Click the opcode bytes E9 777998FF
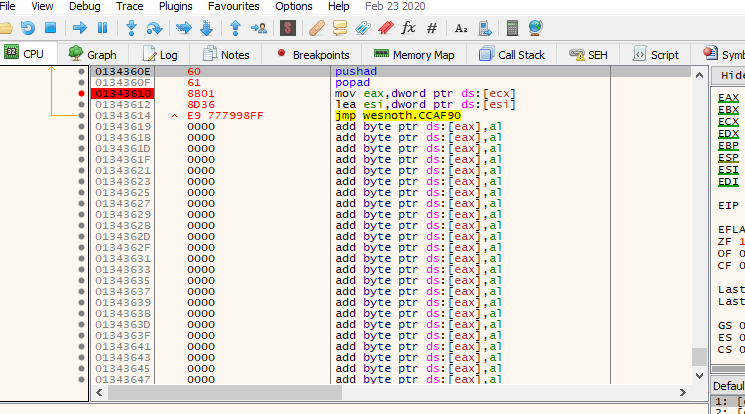Image resolution: width=745 pixels, height=414 pixels. coord(225,116)
